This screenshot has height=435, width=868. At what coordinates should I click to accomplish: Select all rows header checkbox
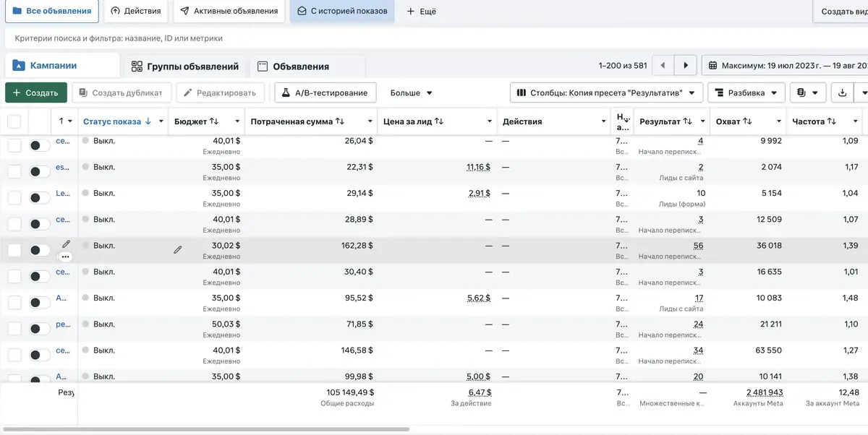pos(14,121)
